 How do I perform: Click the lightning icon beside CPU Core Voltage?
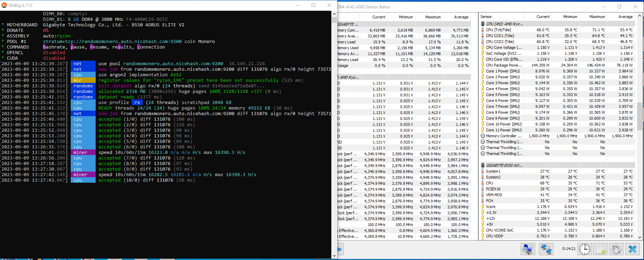[x=482, y=47]
